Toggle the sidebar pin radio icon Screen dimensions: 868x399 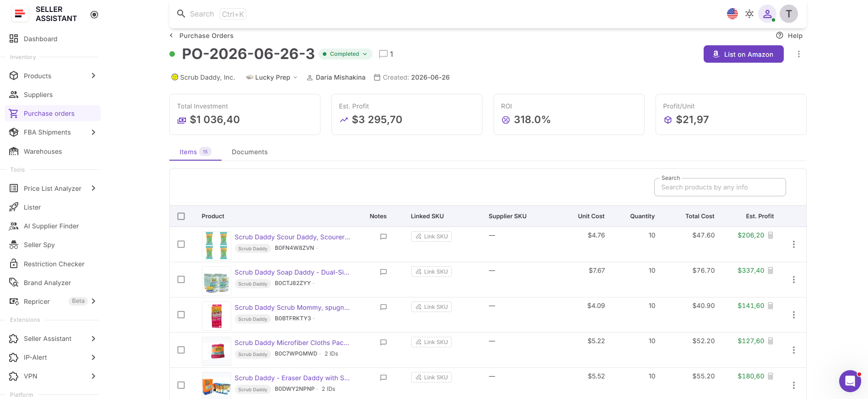click(x=94, y=15)
